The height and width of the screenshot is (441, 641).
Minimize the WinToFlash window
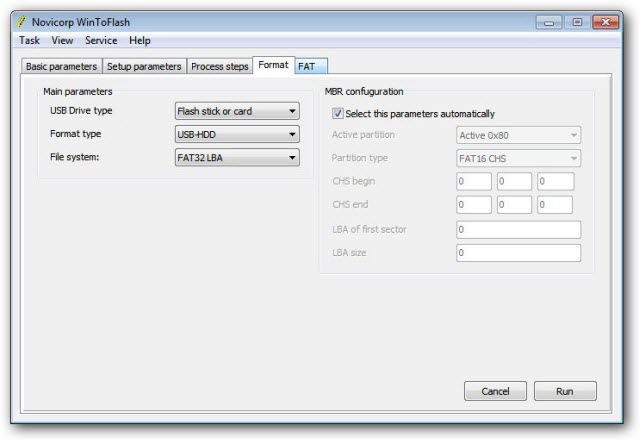click(x=549, y=22)
